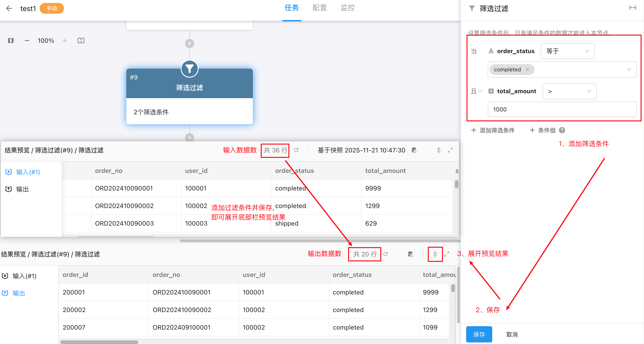
Task: Open the > comparison operator dropdown
Action: tap(569, 91)
